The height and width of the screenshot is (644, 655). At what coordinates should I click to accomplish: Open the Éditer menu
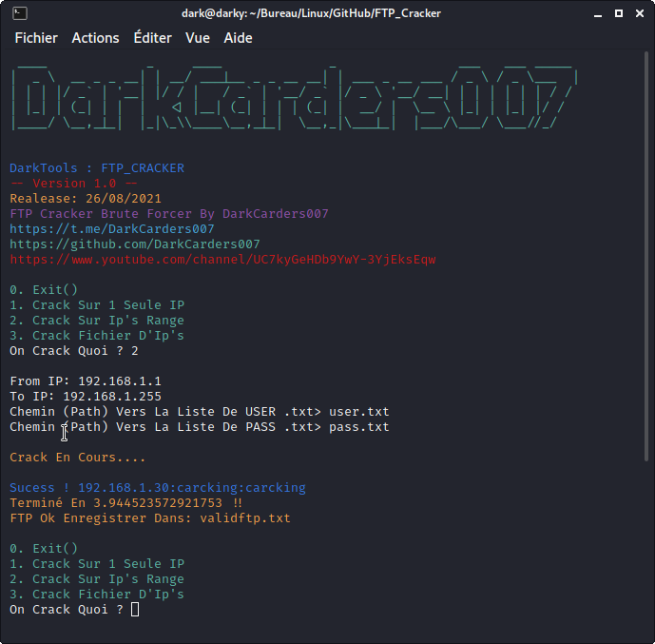[153, 38]
